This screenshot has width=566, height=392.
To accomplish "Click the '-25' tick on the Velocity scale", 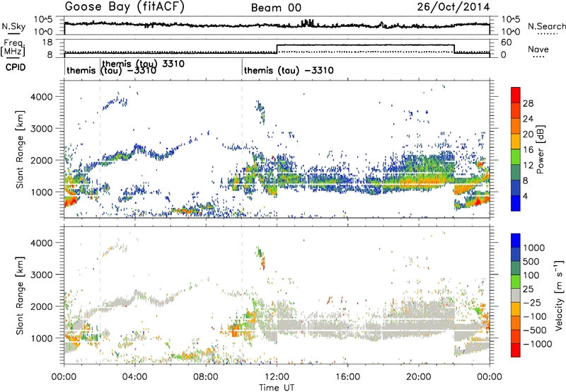I will point(532,303).
